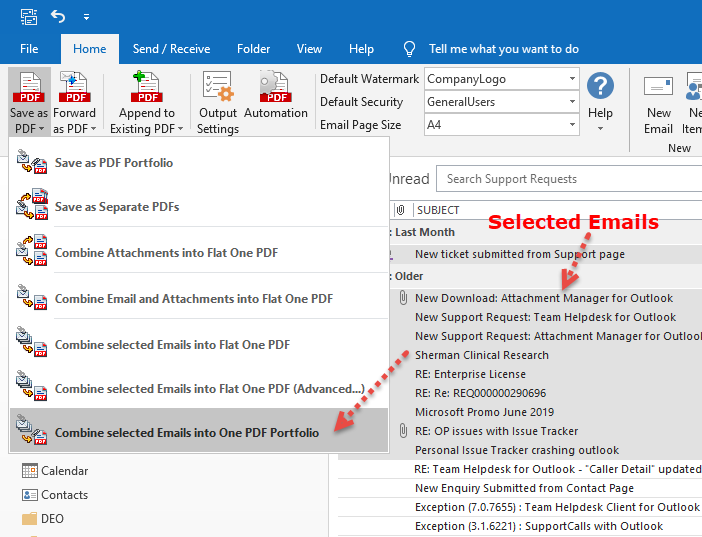
Task: Expand the Append to Existing PDF arrow
Action: click(180, 129)
